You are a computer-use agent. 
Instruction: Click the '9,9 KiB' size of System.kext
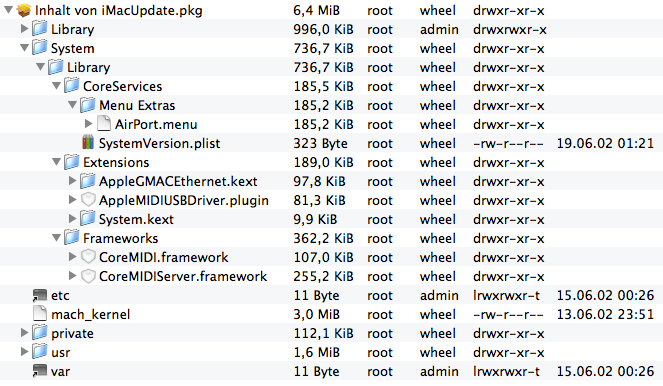(315, 219)
